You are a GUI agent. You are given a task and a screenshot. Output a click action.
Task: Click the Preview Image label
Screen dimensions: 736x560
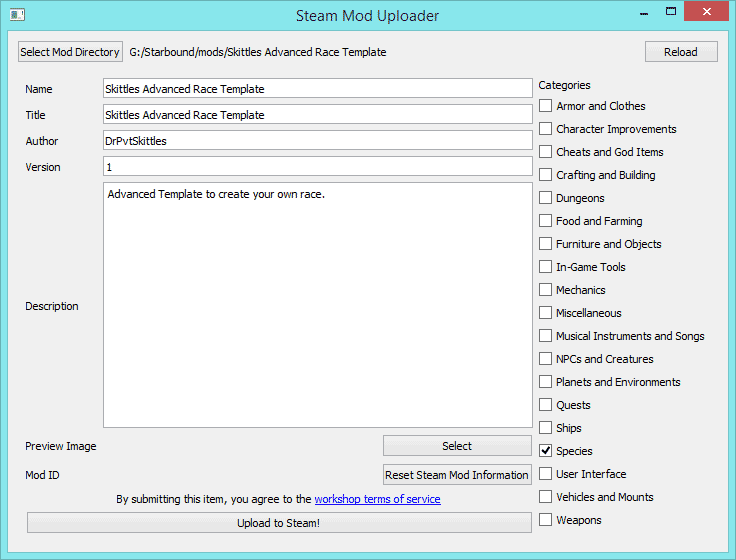click(x=61, y=446)
